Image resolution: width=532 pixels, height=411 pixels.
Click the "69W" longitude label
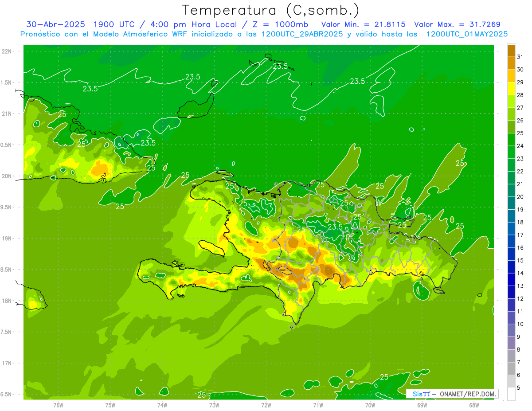click(422, 405)
